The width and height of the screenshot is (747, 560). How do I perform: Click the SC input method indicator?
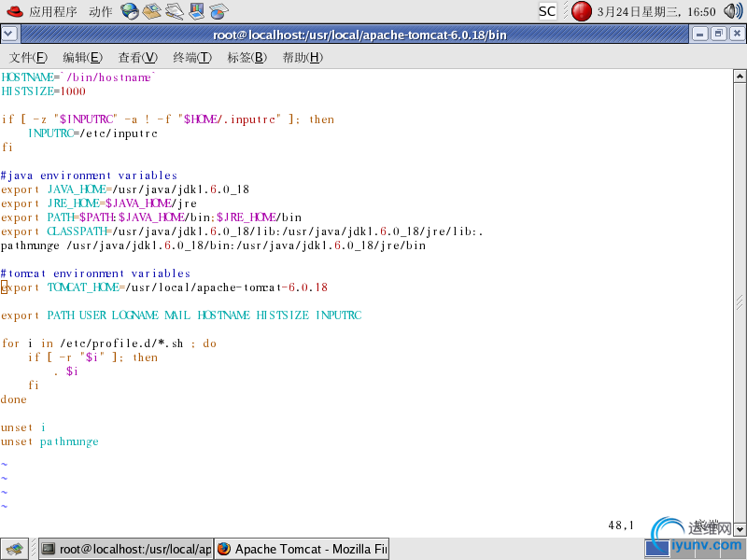pos(547,11)
